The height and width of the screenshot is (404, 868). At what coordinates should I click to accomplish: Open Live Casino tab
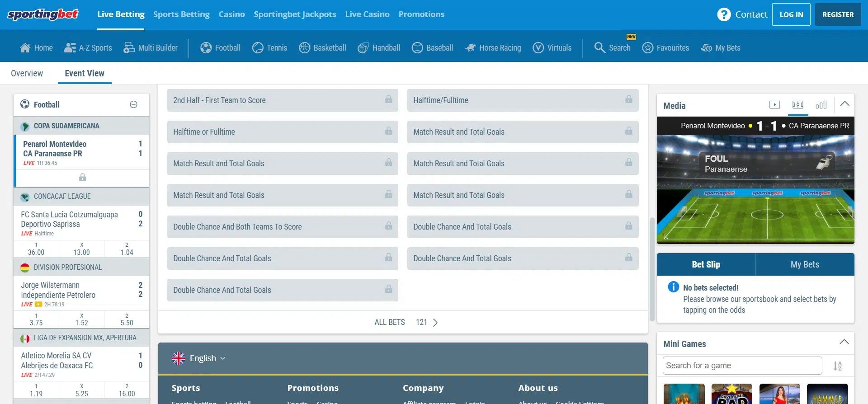pyautogui.click(x=367, y=14)
